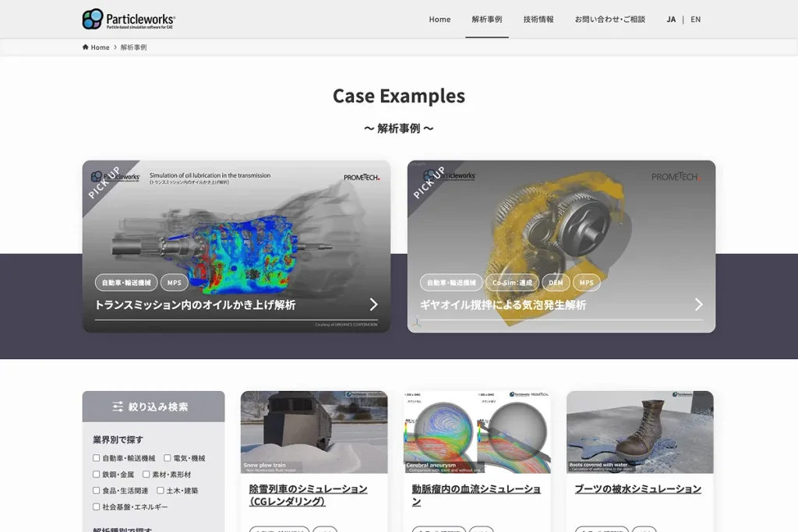Open the お問い合わせ・ご相談 menu item

coord(609,19)
